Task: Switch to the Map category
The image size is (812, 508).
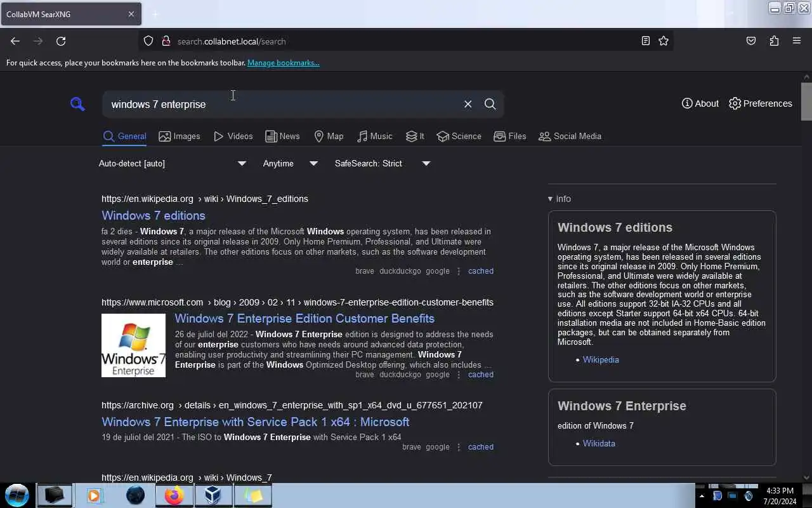Action: click(x=329, y=136)
